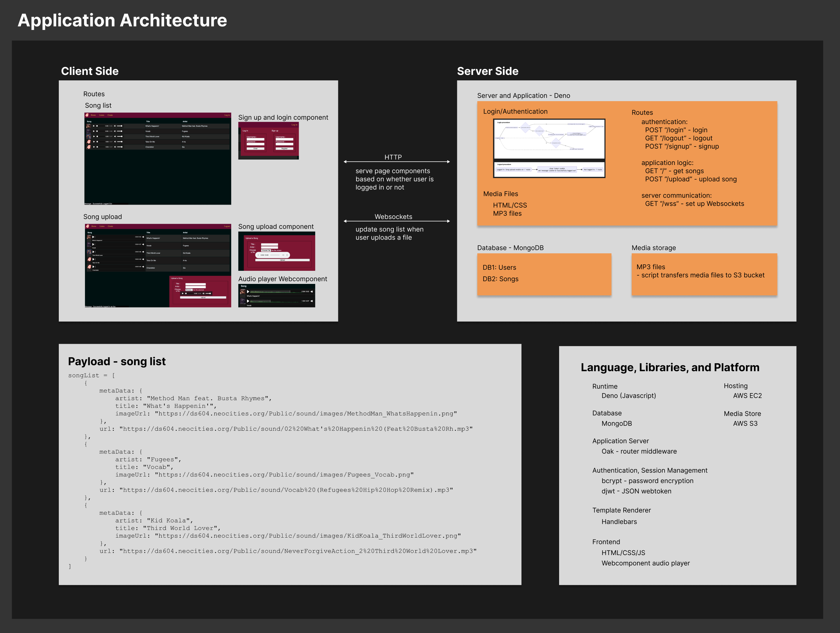Click the Title field in Song upload component
Image resolution: width=840 pixels, height=633 pixels.
point(269,244)
